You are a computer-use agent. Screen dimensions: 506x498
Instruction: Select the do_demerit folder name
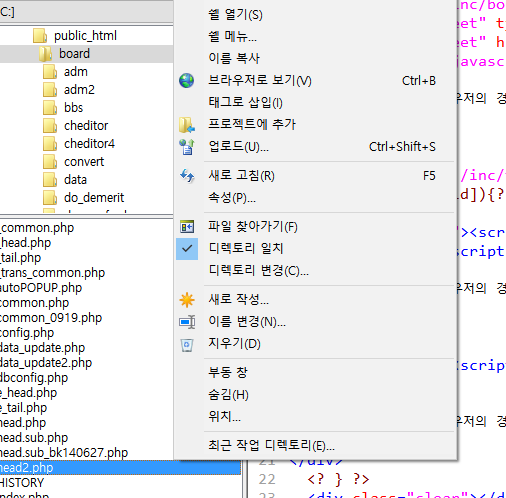point(94,198)
